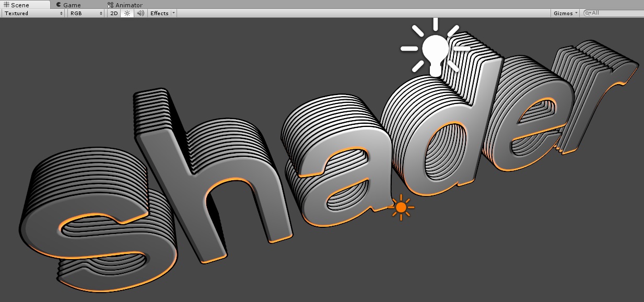Click the sun icon to toggle scene lighting

[127, 13]
